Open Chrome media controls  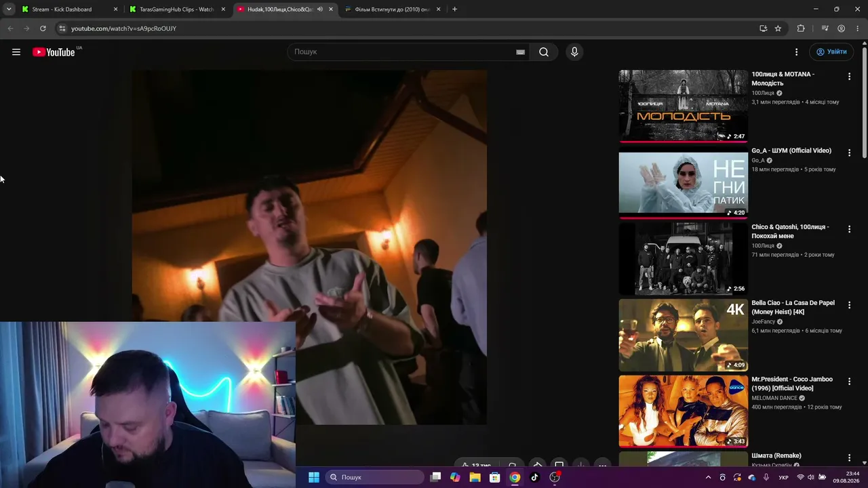click(825, 28)
